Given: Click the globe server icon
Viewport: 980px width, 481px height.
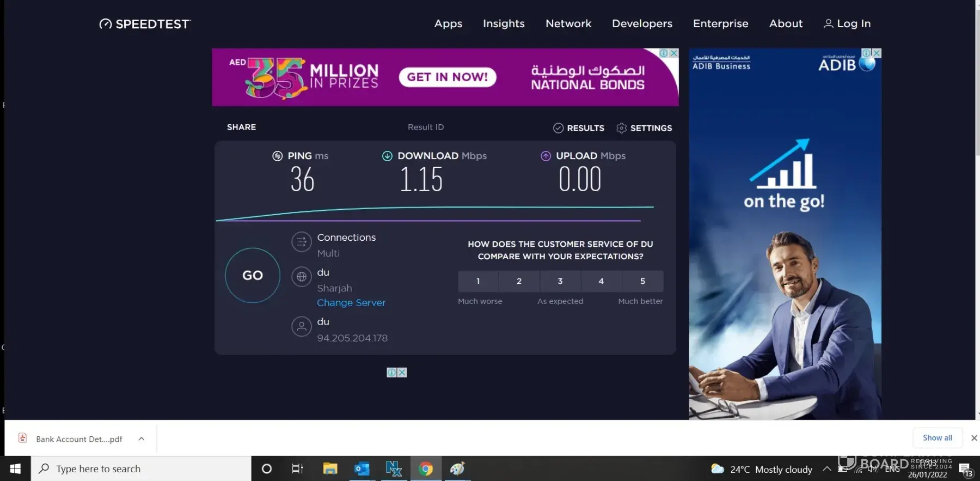Looking at the screenshot, I should (301, 277).
